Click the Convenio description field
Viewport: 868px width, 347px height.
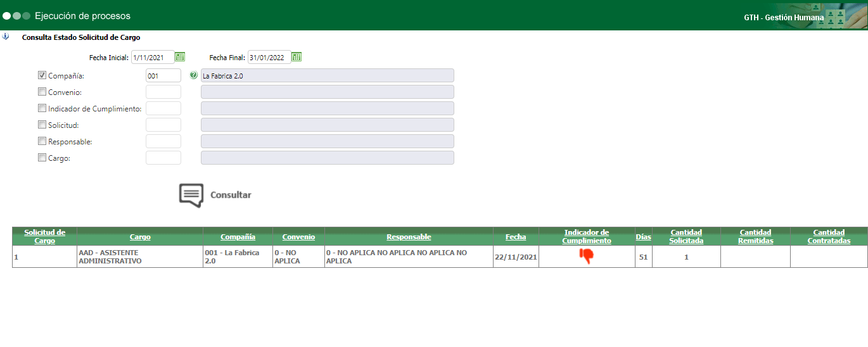coord(328,92)
